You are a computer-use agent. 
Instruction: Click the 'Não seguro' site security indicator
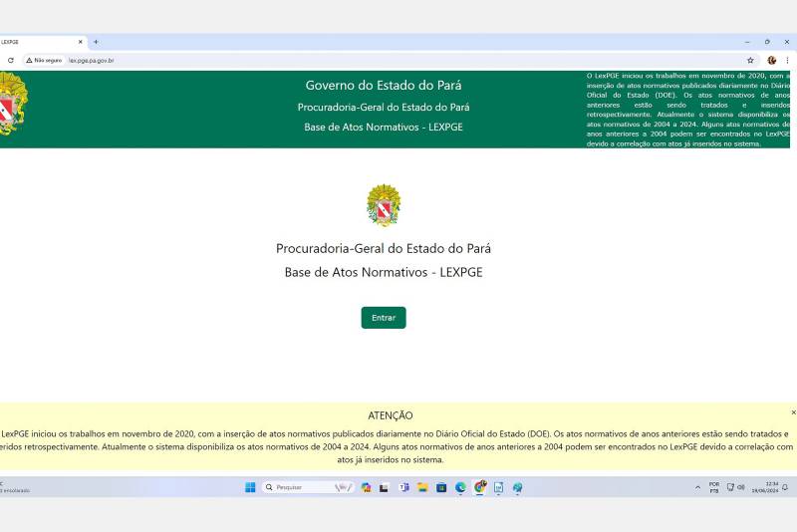pyautogui.click(x=44, y=60)
